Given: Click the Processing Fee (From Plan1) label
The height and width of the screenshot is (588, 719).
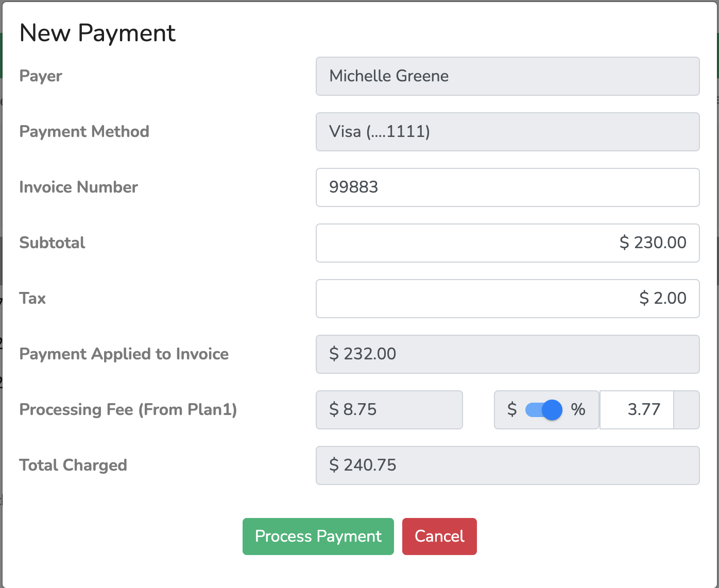Looking at the screenshot, I should [128, 410].
